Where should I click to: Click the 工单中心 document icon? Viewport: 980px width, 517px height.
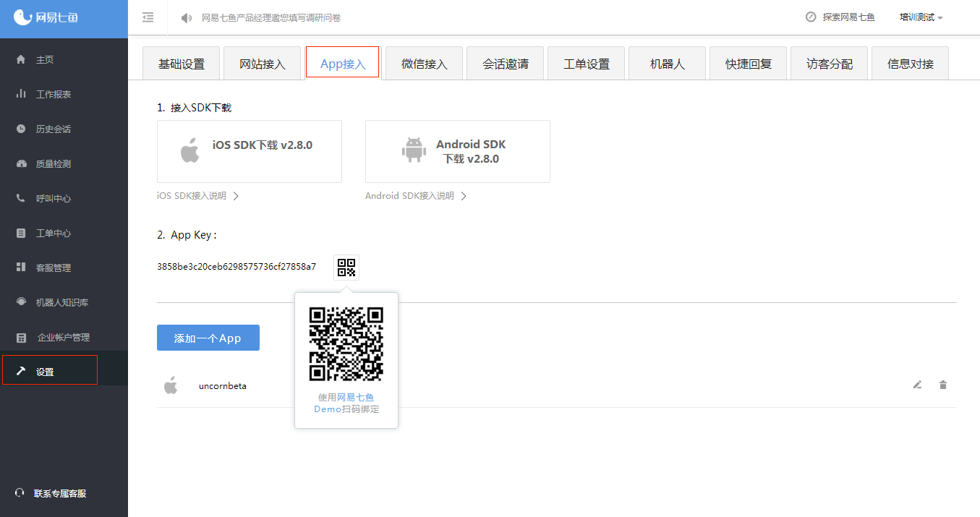point(21,233)
